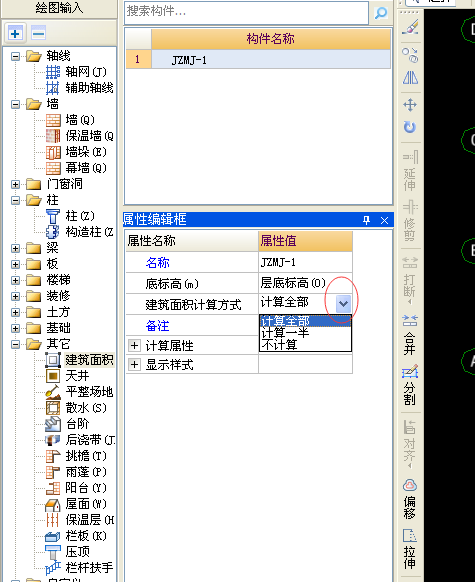
Task: Select 挑檐(T) item in tree
Action: pyautogui.click(x=76, y=456)
